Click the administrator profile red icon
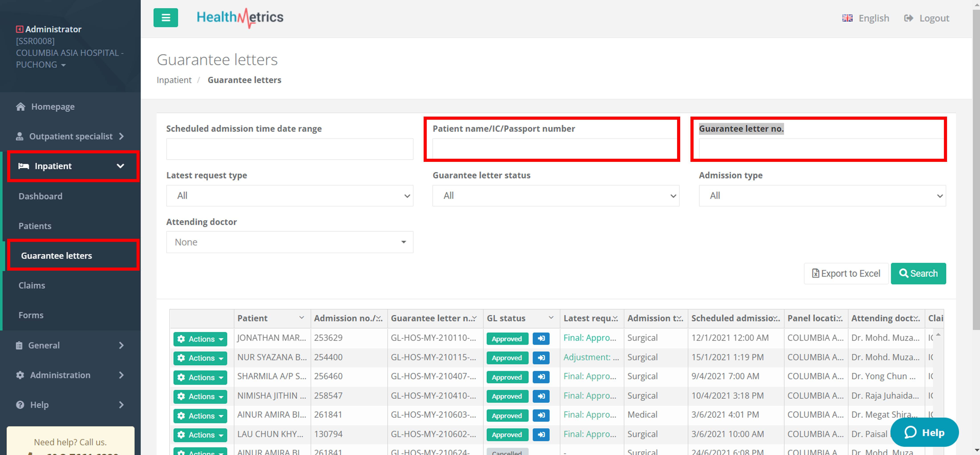Screen dimensions: 980x455 (x=19, y=29)
